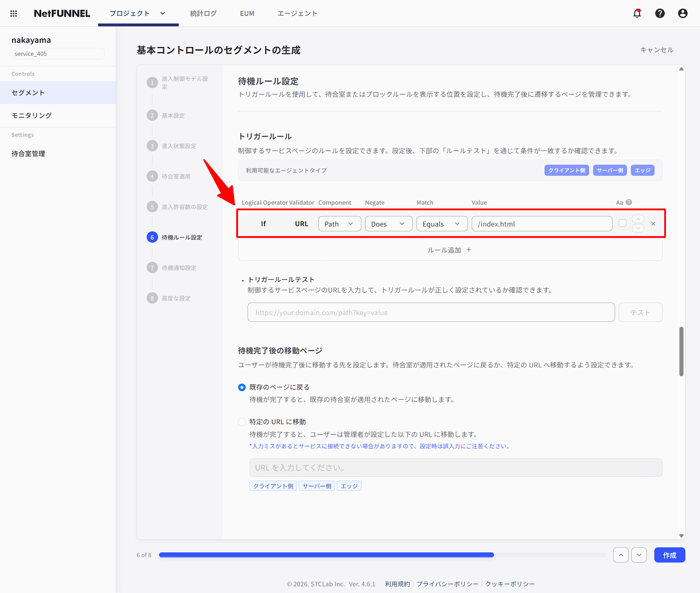700x593 pixels.
Task: Switch to 統計ログ tab
Action: [203, 13]
